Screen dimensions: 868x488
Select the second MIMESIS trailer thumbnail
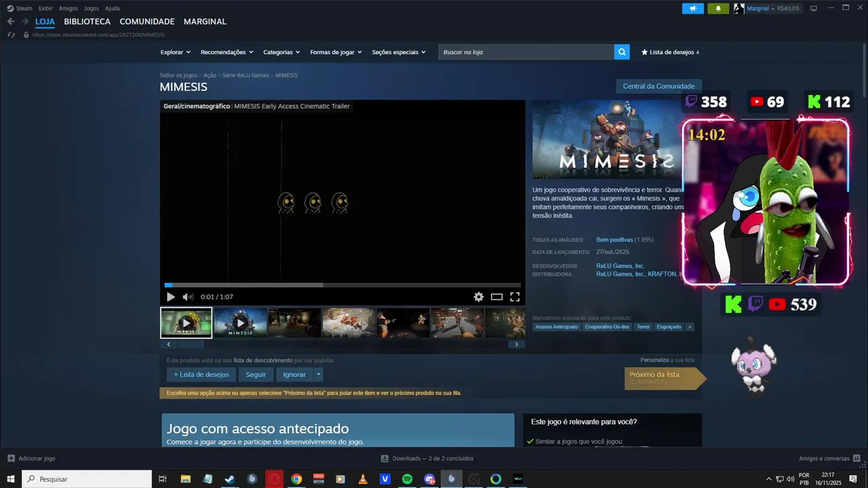click(240, 323)
